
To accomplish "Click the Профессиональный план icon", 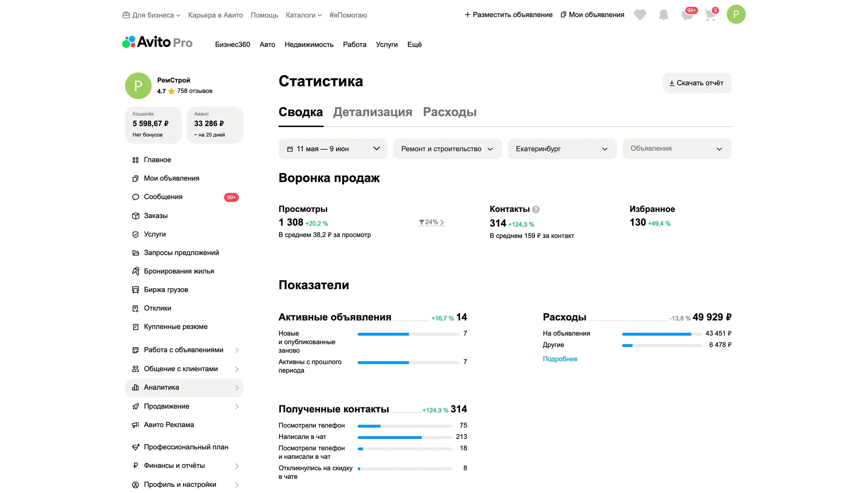I will pos(136,447).
